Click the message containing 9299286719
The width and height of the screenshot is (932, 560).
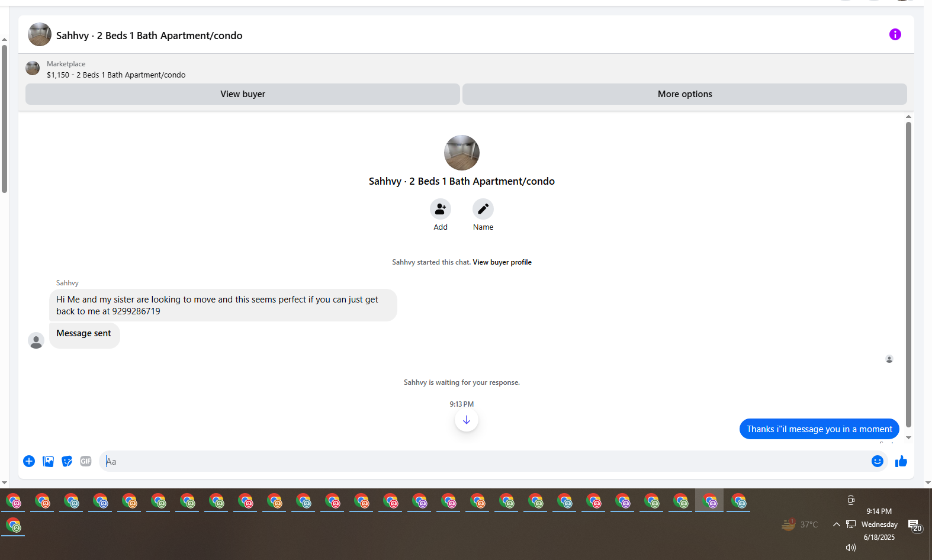[x=223, y=305]
